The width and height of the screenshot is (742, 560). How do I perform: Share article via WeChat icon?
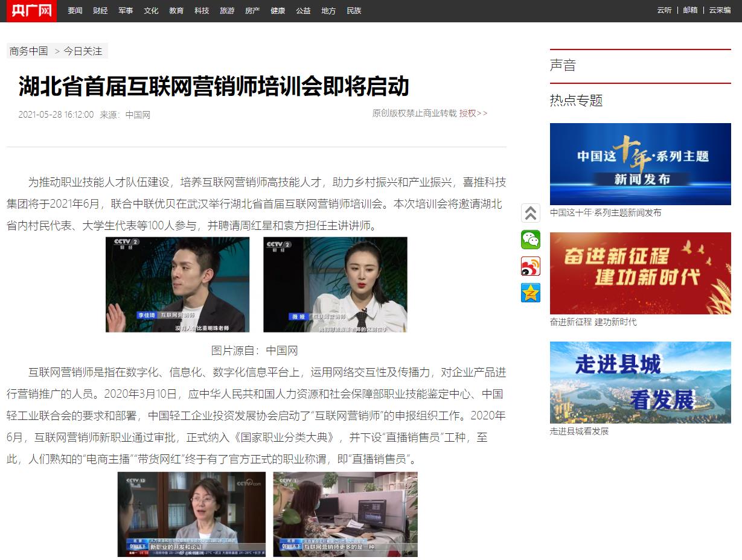tap(531, 240)
